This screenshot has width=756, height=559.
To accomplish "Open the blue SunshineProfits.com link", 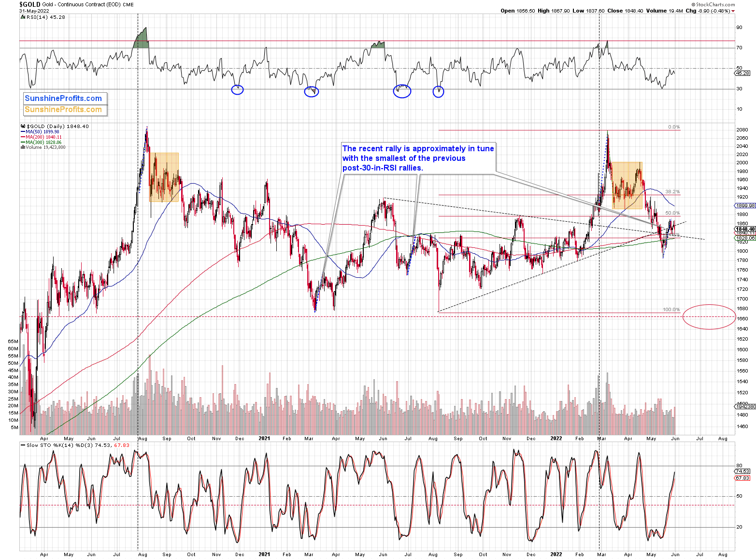I will 63,99.
